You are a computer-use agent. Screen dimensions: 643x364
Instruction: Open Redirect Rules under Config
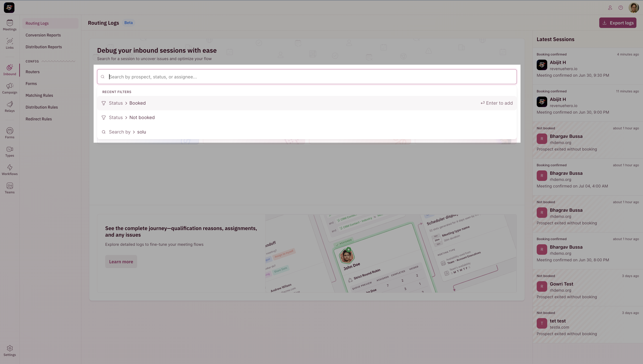pos(50,119)
